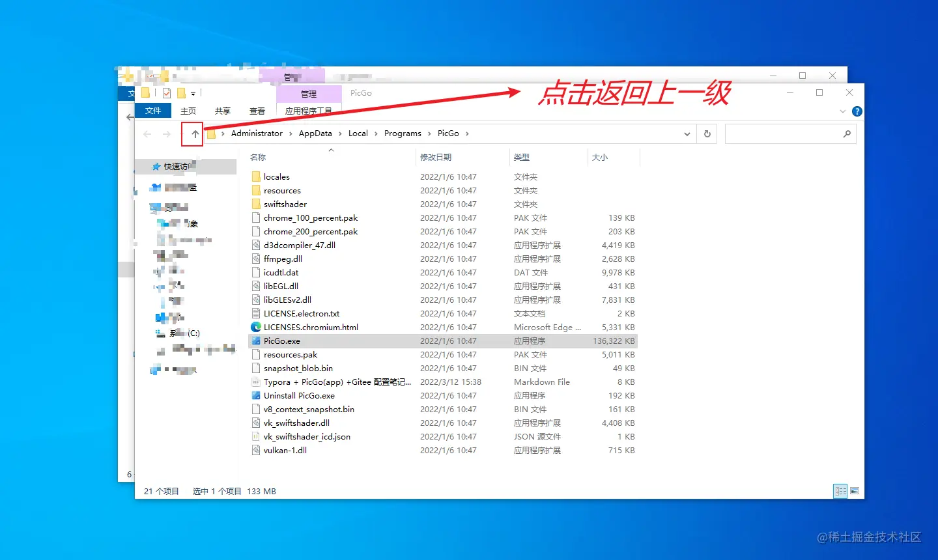Click the resources folder icon
Screen dimensions: 938x560
click(x=256, y=191)
